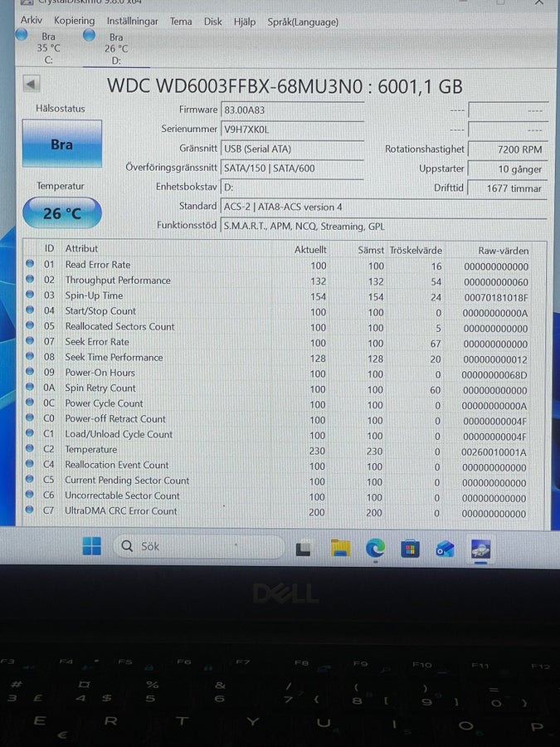Click status dot of Temperature row
560x747 pixels.
click(x=30, y=448)
